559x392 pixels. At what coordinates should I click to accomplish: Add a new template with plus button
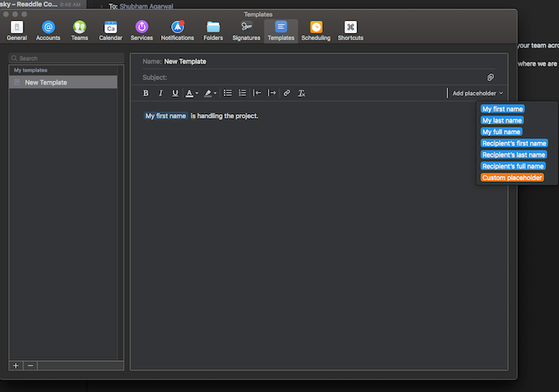(x=16, y=365)
